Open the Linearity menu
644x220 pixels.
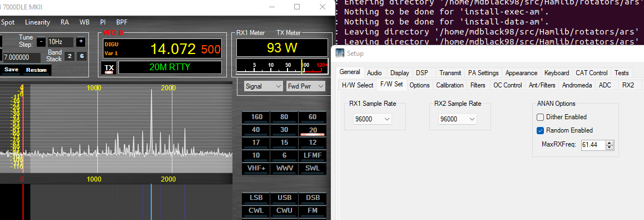click(37, 22)
